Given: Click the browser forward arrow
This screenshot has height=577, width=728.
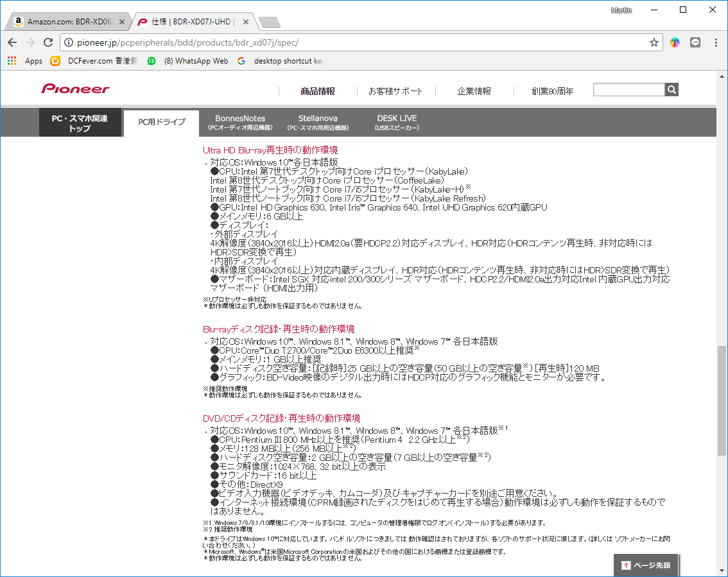Looking at the screenshot, I should (x=30, y=42).
